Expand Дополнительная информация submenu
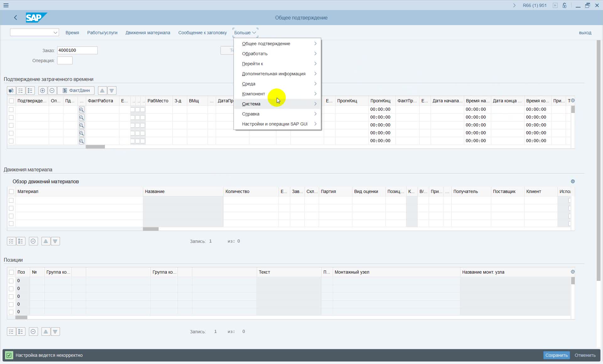 278,74
